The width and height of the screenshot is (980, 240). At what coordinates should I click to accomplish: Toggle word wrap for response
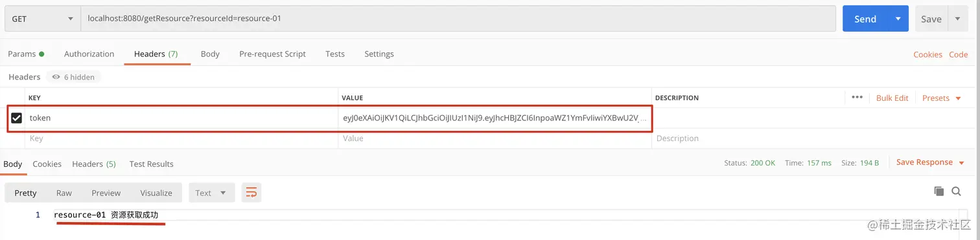click(x=251, y=193)
